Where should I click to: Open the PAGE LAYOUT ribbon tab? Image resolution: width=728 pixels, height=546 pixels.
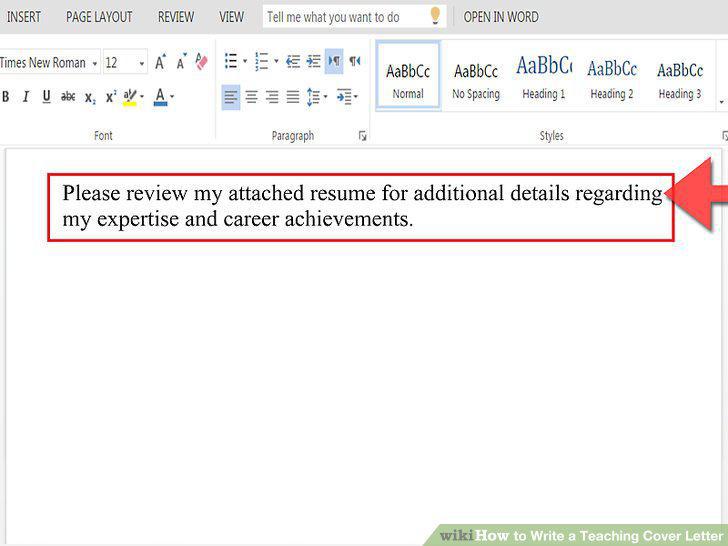click(99, 17)
